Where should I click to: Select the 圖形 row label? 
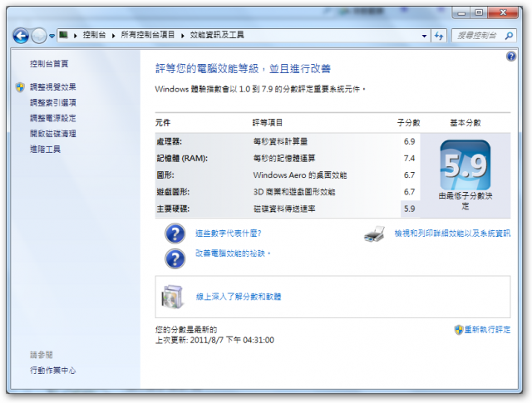[165, 175]
